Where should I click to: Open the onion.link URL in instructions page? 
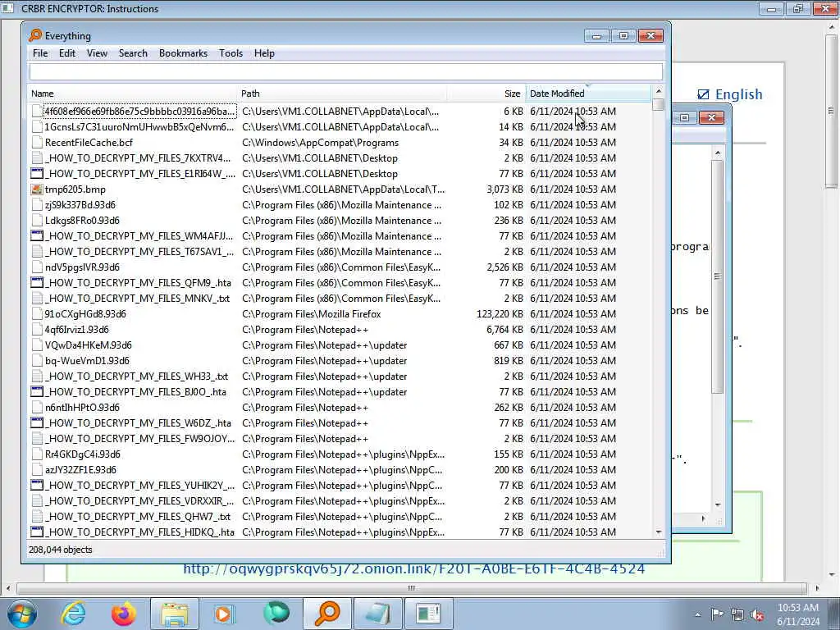click(413, 569)
